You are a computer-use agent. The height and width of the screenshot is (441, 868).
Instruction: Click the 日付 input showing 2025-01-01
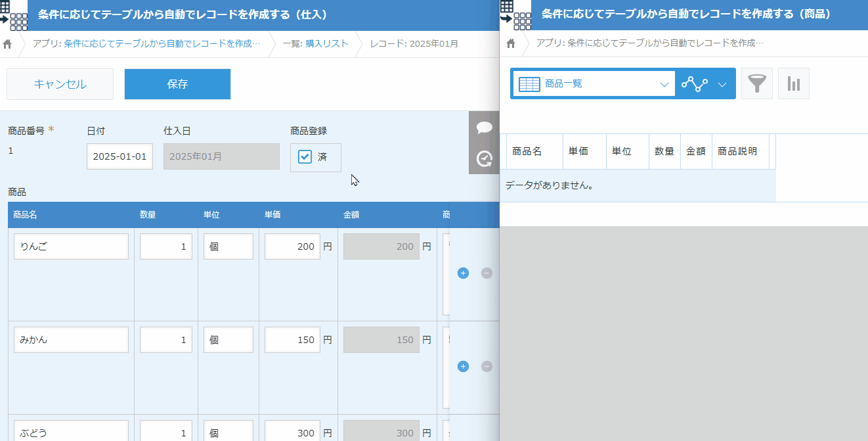(119, 156)
